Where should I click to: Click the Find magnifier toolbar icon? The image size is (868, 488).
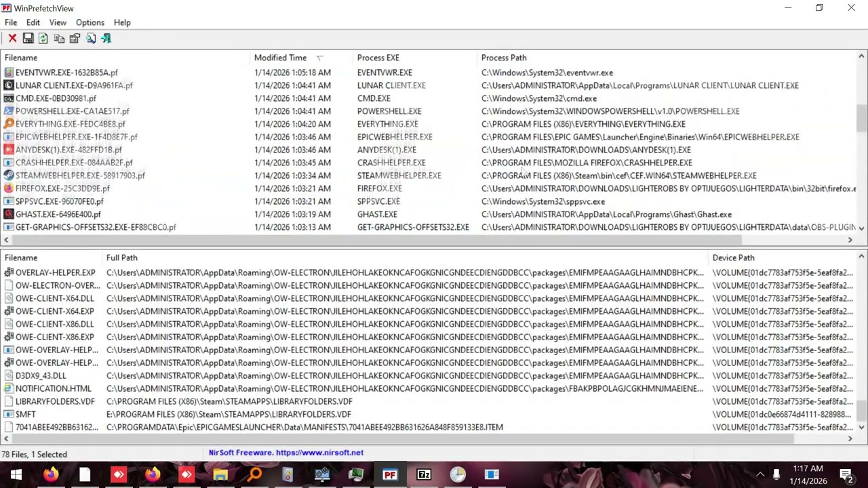90,39
